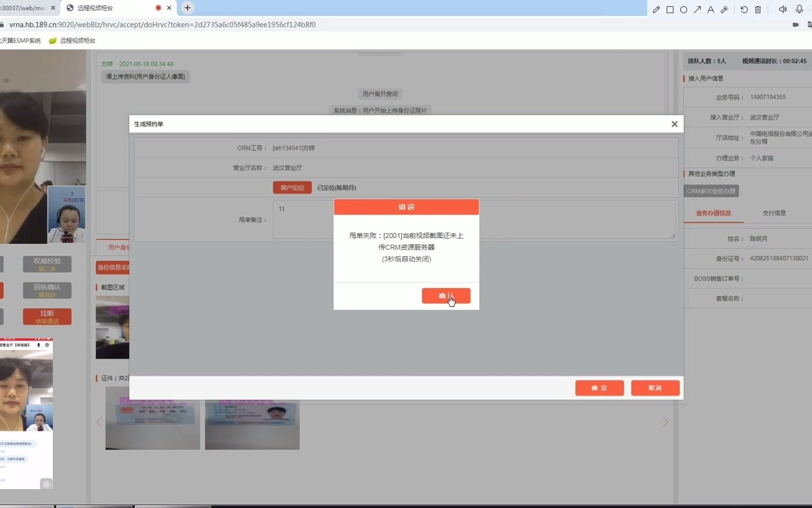This screenshot has width=812, height=508.
Task: Click the 身份信息采集 button
Action: click(113, 267)
